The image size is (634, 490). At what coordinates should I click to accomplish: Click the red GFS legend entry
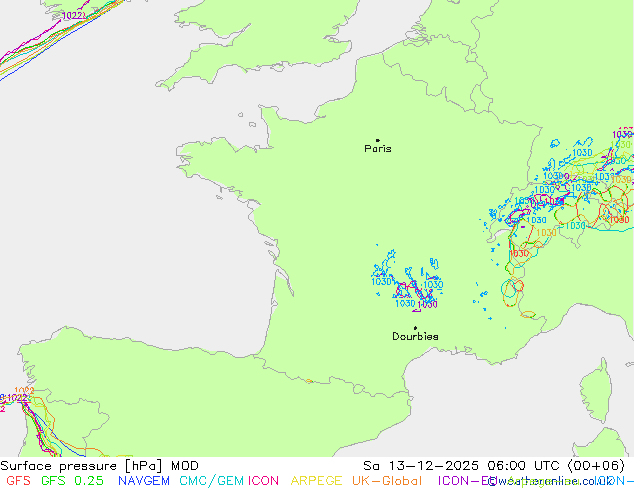pos(19,481)
